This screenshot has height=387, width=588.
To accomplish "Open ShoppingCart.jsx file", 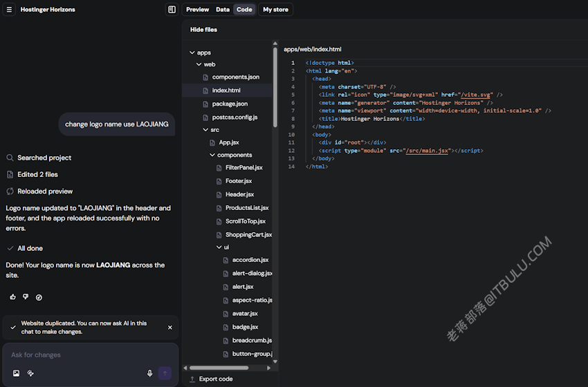I will coord(248,235).
